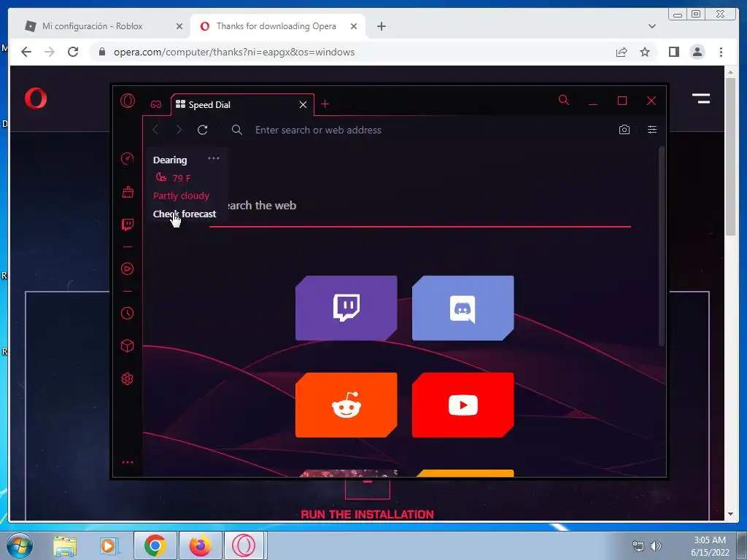Click the red search tabs magnifier icon
The height and width of the screenshot is (560, 747).
click(x=564, y=100)
